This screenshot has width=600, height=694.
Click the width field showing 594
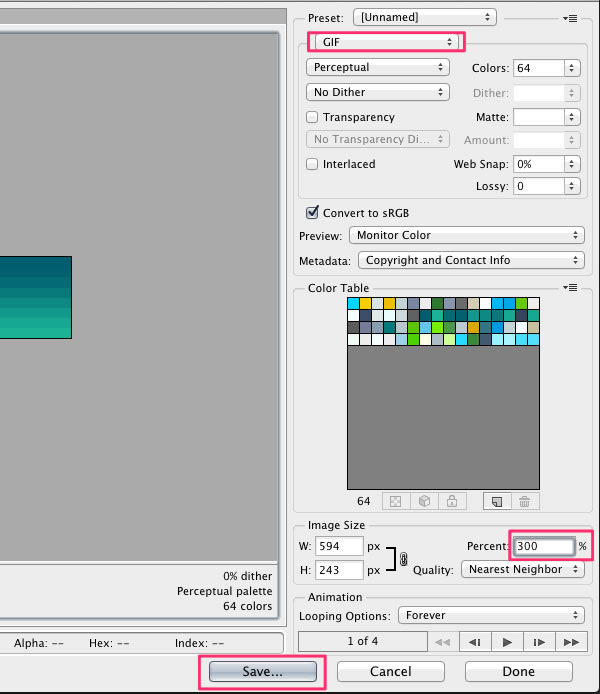click(x=339, y=546)
